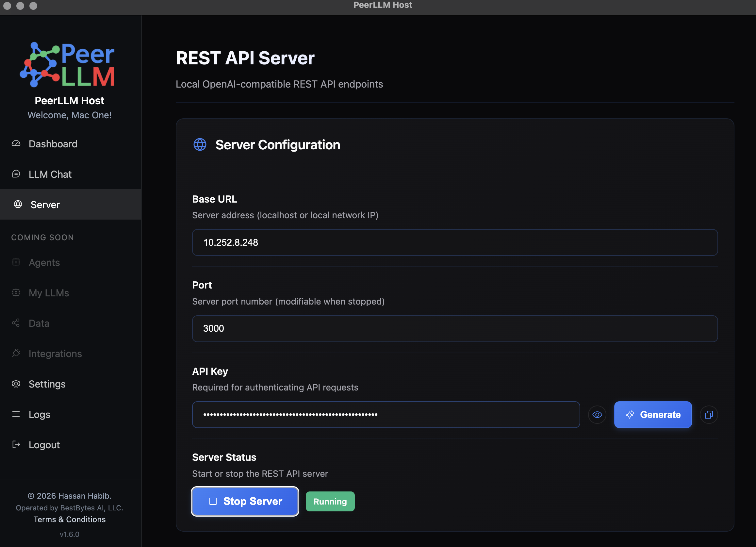Screen dimensions: 756x547
Task: Click the Logs lines icon
Action: [x=16, y=414]
